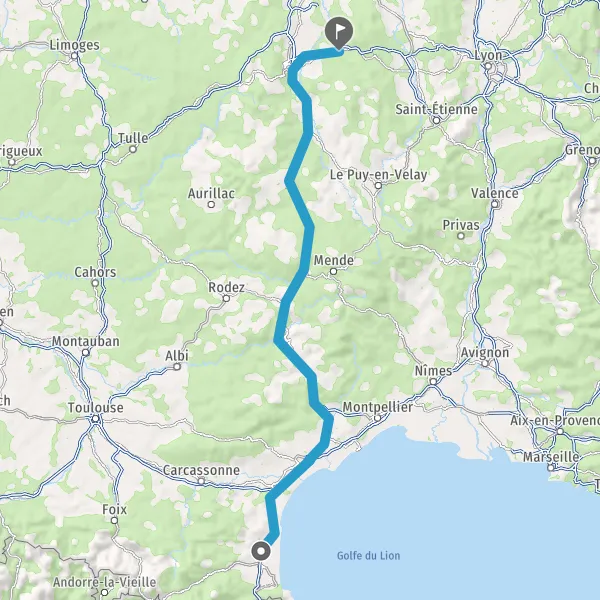Image resolution: width=600 pixels, height=600 pixels.
Task: Click the Marseille city marker
Action: (x=551, y=467)
